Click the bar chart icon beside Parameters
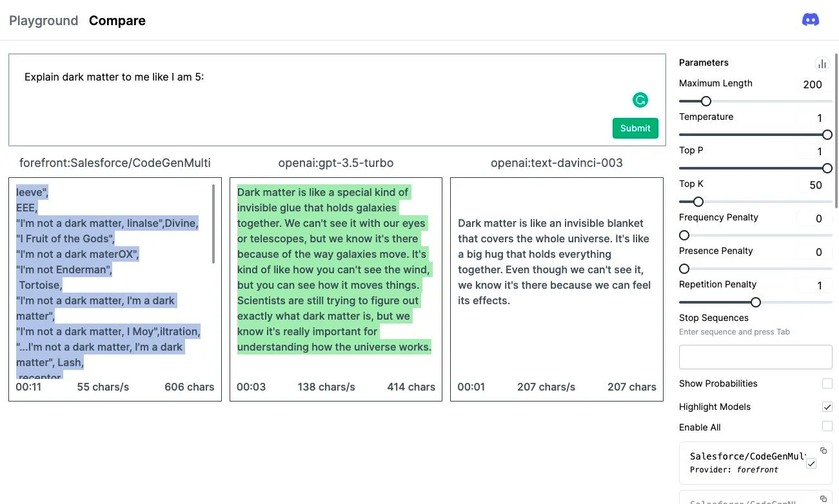 822,63
